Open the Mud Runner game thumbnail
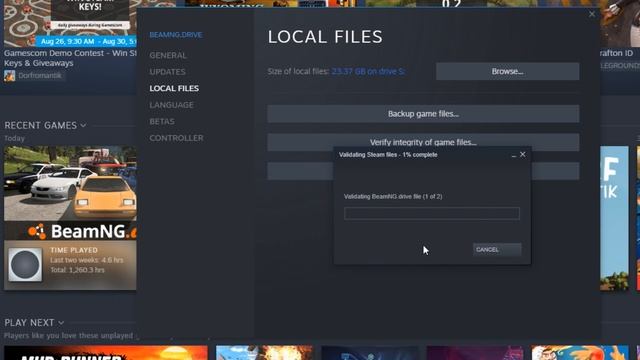Image resolution: width=640 pixels, height=360 pixels. [x=106, y=353]
